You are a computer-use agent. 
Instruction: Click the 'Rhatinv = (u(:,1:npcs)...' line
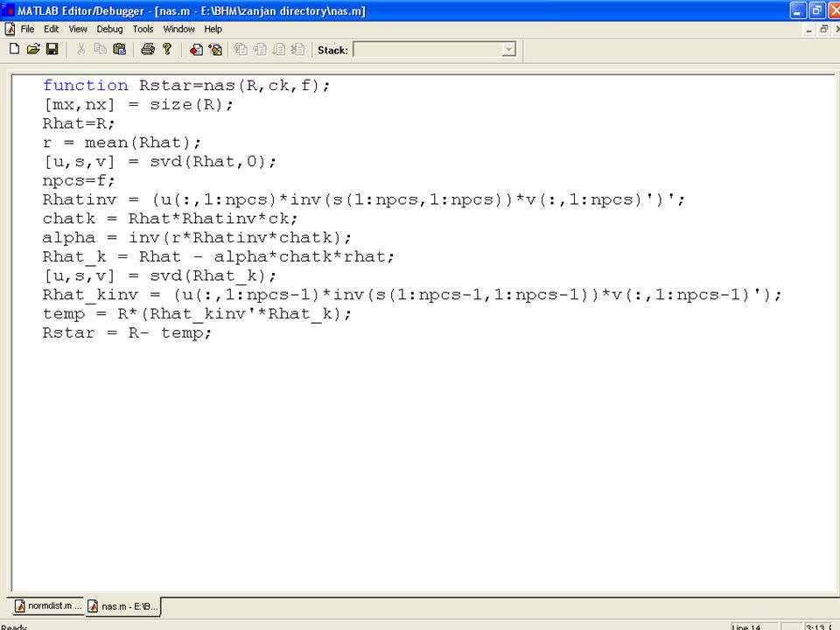(x=364, y=199)
